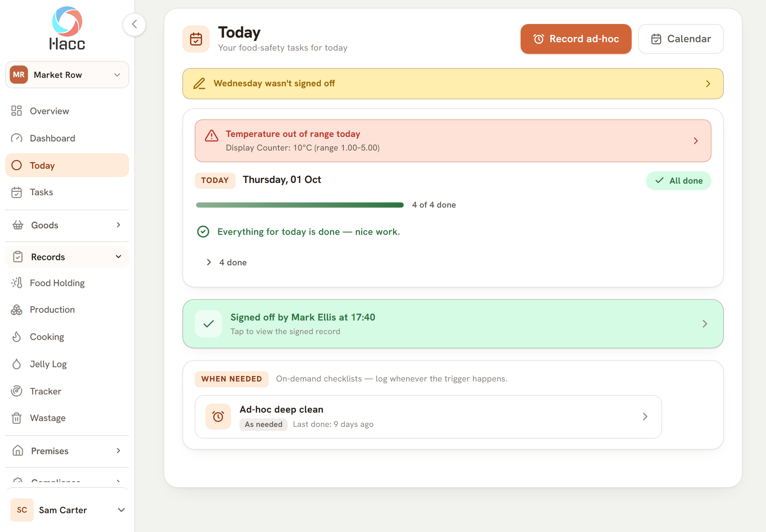Open the Jelly Log
Image resolution: width=766 pixels, height=532 pixels.
[x=67, y=364]
